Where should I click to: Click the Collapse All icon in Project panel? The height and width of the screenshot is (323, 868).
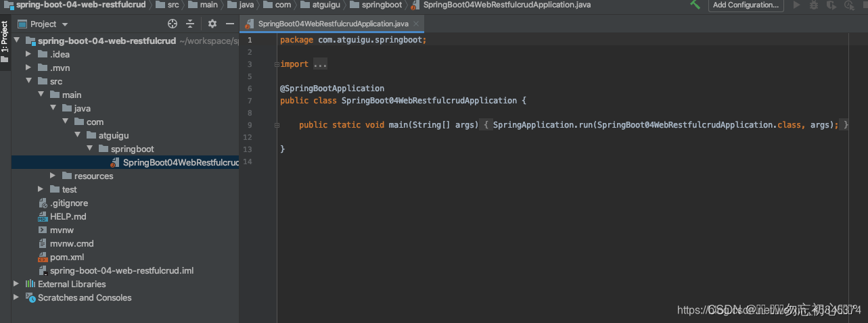point(190,24)
